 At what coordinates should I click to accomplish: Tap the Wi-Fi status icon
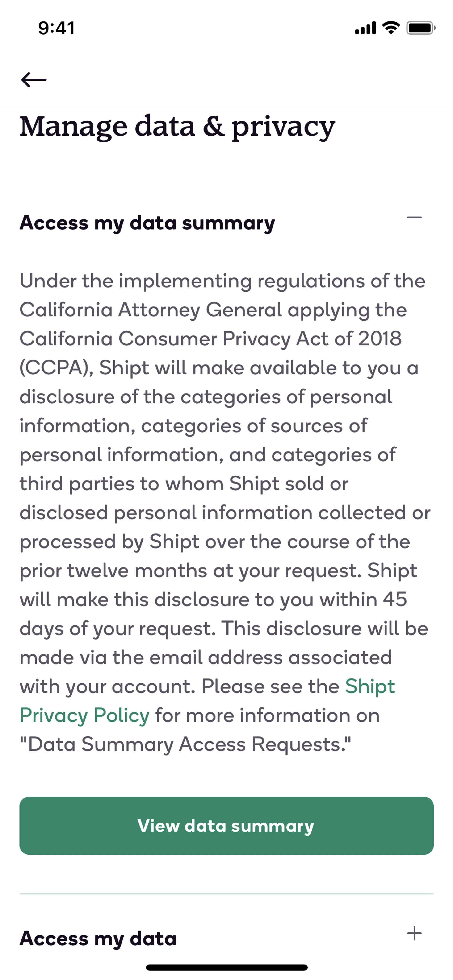(x=390, y=28)
